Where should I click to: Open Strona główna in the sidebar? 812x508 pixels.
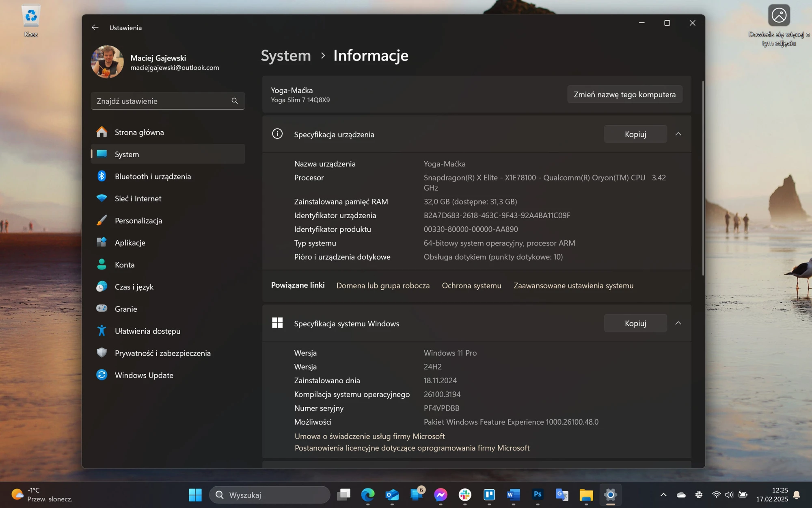tap(168, 132)
